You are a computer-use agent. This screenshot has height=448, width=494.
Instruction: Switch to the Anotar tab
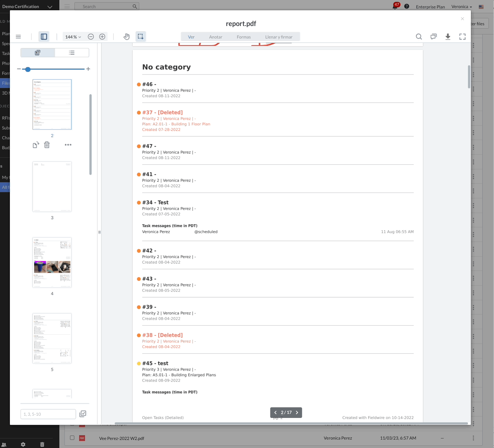click(x=215, y=37)
